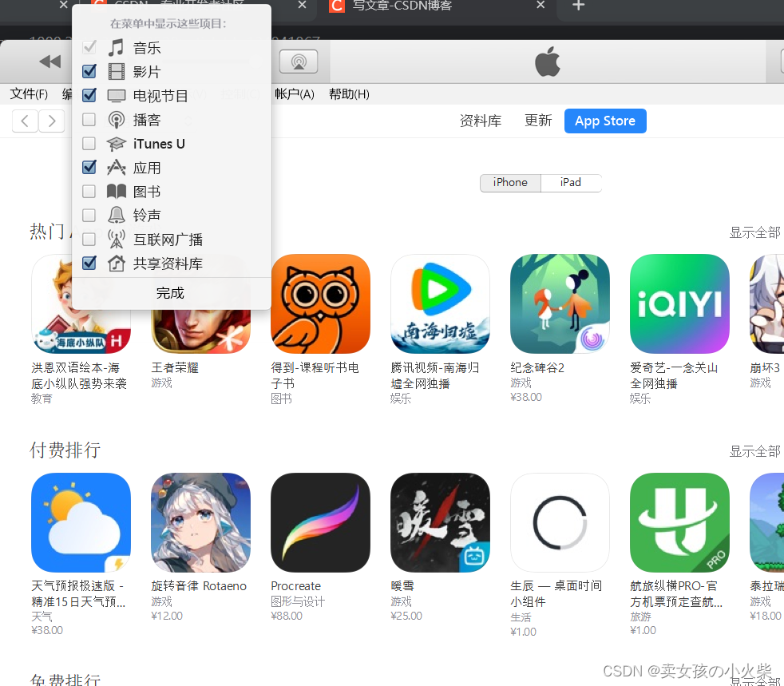The height and width of the screenshot is (686, 784).
Task: Switch to the iPad view
Action: [571, 182]
